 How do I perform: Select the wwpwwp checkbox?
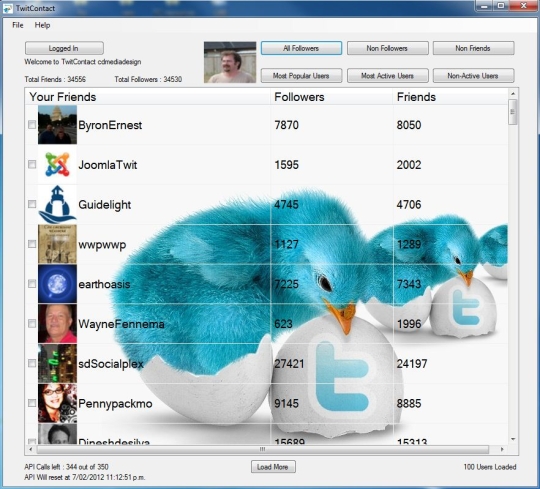(x=32, y=244)
